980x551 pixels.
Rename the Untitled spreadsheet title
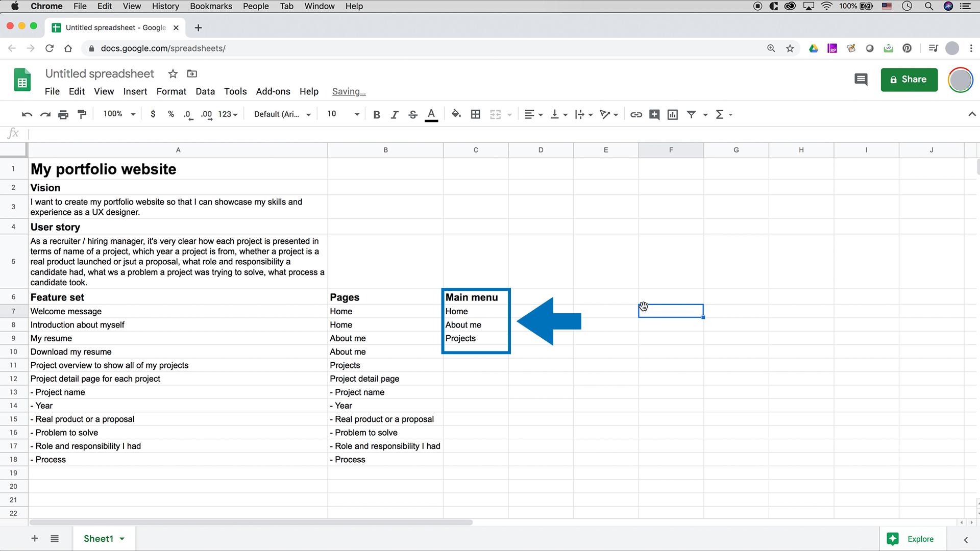[100, 74]
